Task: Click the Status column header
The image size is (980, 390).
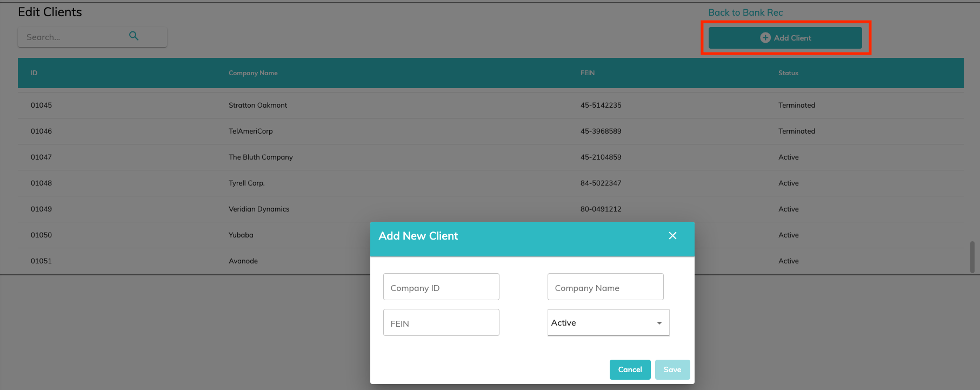Action: click(x=788, y=73)
